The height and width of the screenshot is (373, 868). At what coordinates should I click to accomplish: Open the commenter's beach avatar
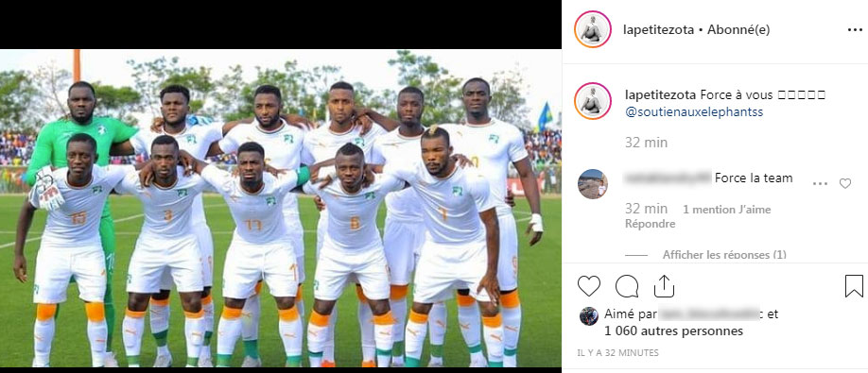592,184
